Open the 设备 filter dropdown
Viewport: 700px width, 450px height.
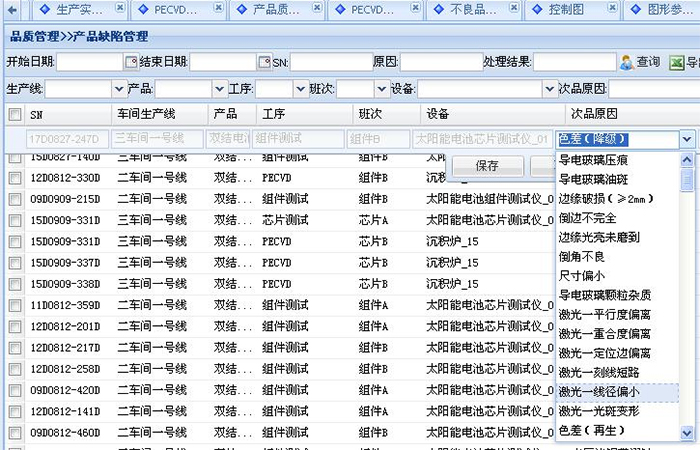click(x=547, y=89)
